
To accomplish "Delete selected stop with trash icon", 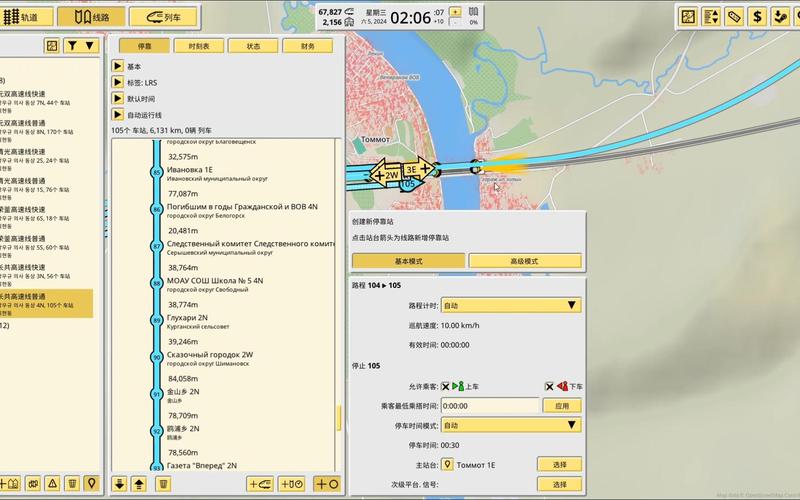I will pos(163,484).
